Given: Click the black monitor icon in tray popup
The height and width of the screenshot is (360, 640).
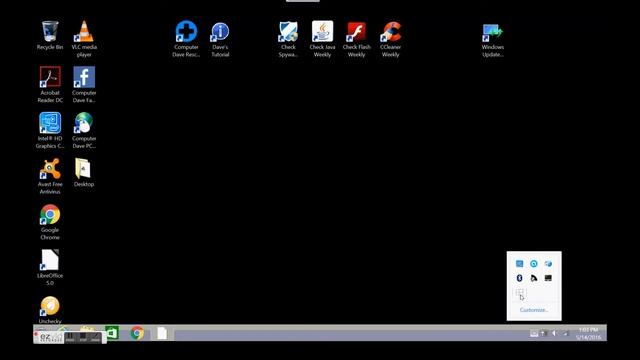Looking at the screenshot, I should 548,278.
